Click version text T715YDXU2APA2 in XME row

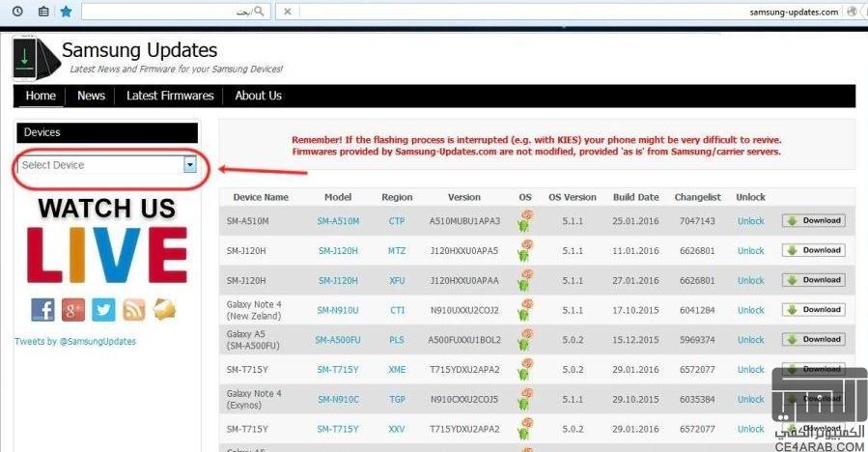(464, 370)
